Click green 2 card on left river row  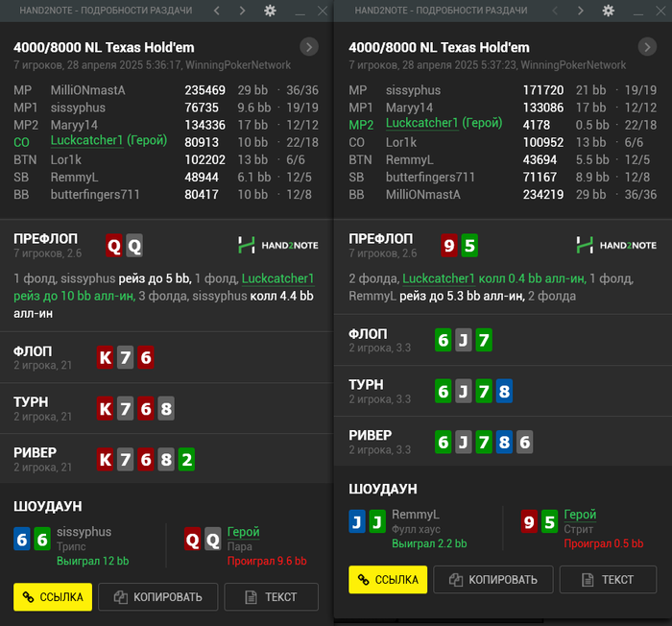[186, 459]
